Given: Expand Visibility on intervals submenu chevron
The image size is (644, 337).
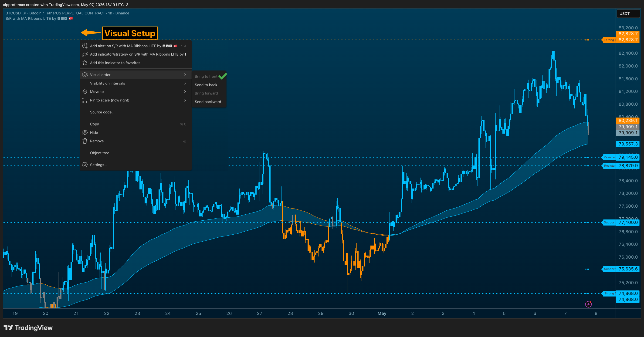Looking at the screenshot, I should [x=185, y=83].
